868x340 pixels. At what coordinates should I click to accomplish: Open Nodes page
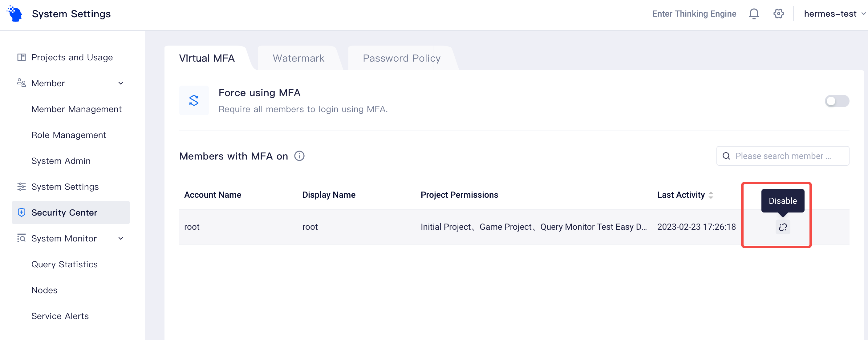44,290
